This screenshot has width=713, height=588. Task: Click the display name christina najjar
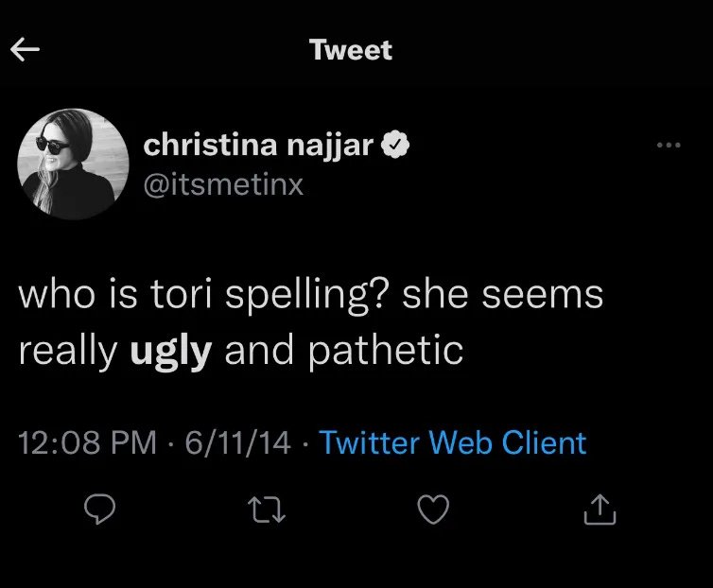258,145
